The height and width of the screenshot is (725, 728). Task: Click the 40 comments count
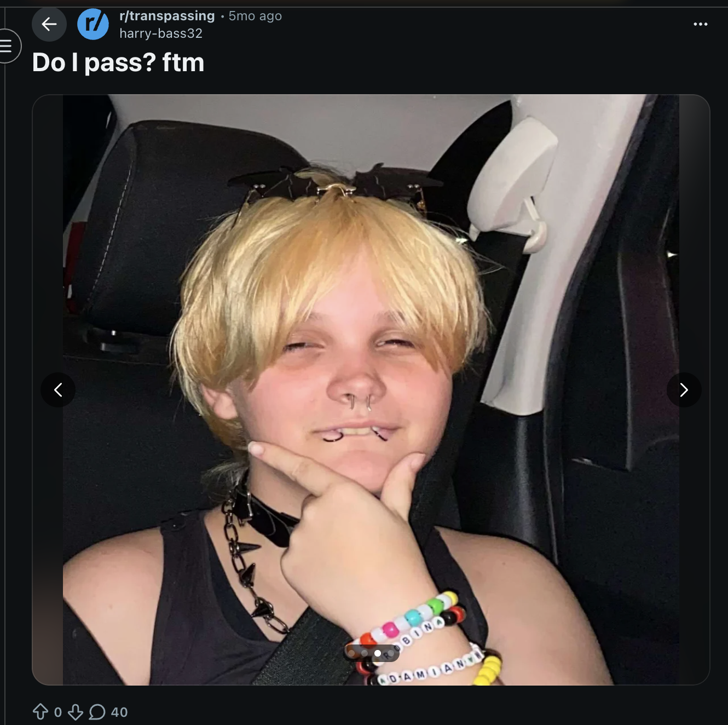[x=119, y=712]
